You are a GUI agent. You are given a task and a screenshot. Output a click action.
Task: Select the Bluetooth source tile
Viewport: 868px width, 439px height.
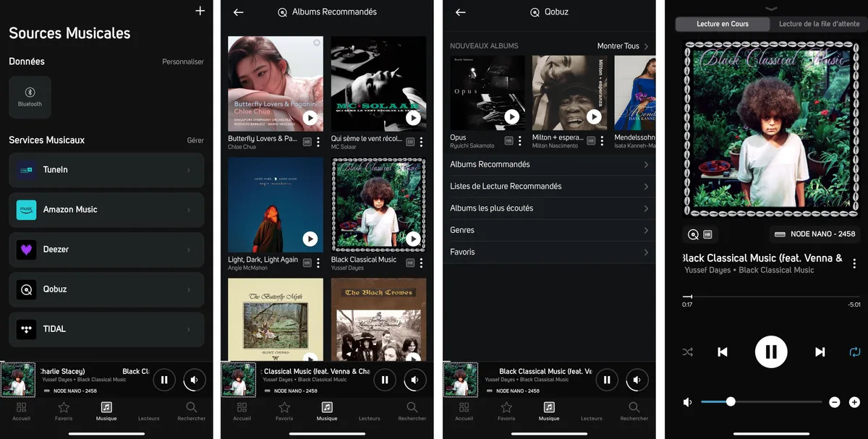30,97
